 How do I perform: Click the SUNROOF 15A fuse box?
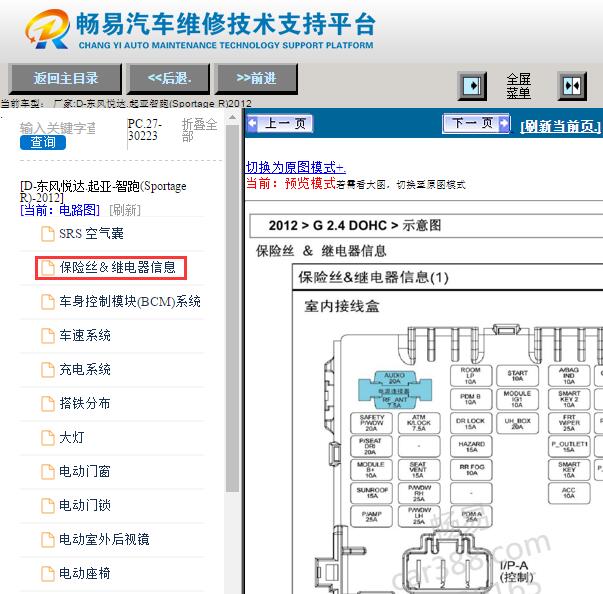click(371, 493)
